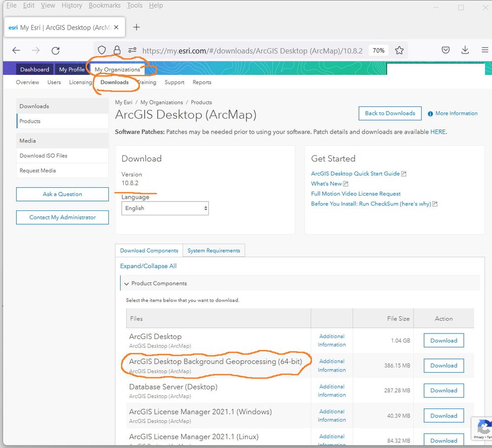Open the Edit menu

pyautogui.click(x=29, y=5)
